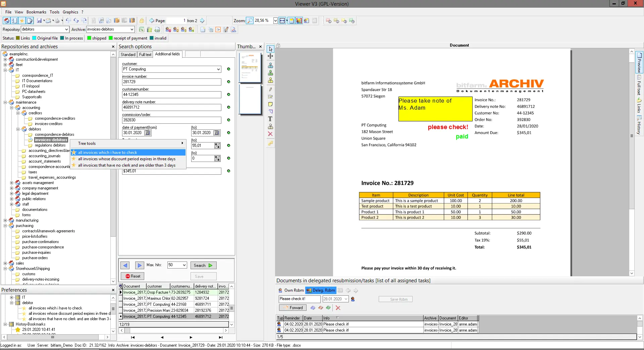Open the Tree tools submenu
The height and width of the screenshot is (350, 644).
[x=127, y=143]
